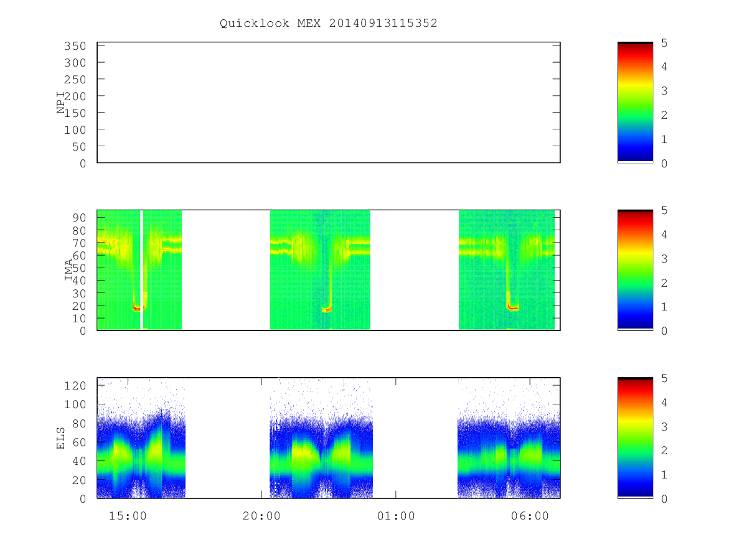747x560 pixels.
Task: Click the 150 tick on NPI axis
Action: click(75, 113)
